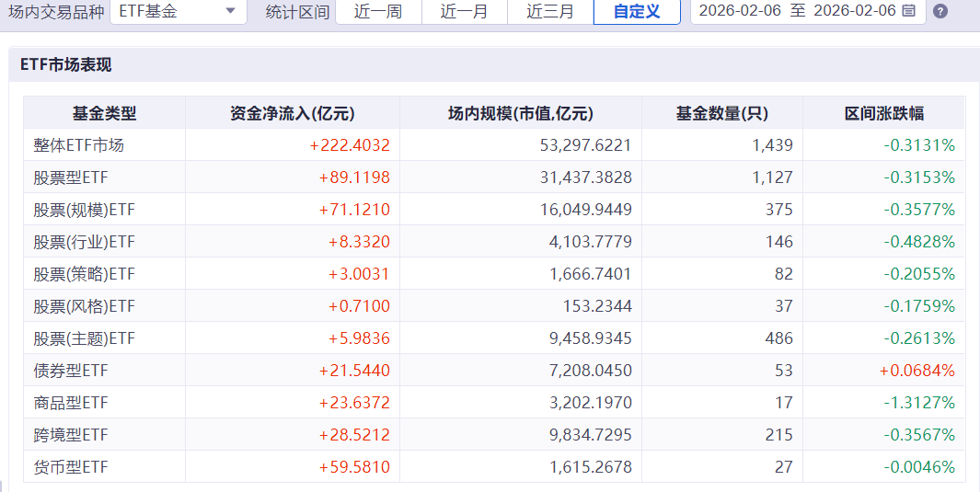
Task: Click net inflow value +21.5440
Action: click(x=354, y=371)
